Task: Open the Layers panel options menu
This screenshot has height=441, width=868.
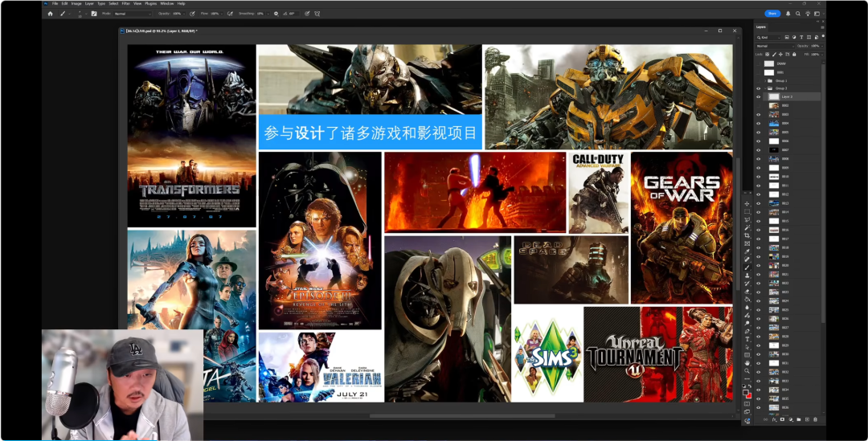Action: [x=823, y=27]
